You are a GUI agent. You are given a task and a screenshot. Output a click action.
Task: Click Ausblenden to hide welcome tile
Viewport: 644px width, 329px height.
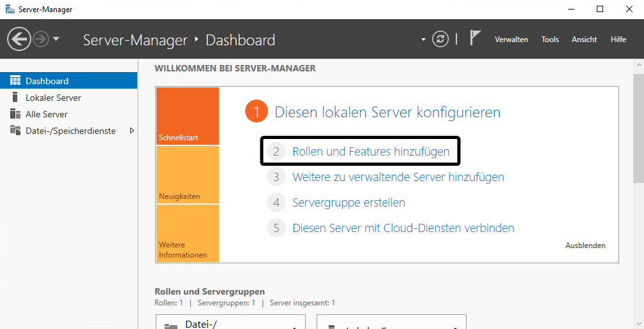[x=585, y=245]
